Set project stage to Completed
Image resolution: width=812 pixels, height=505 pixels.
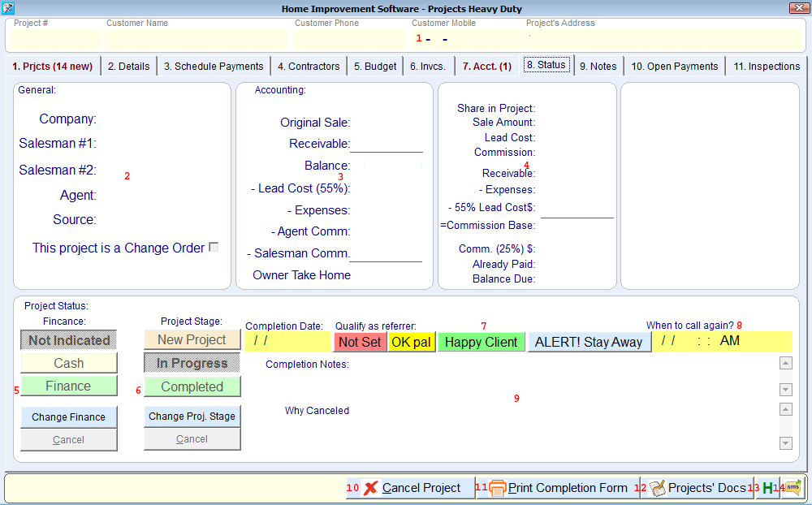tap(192, 386)
